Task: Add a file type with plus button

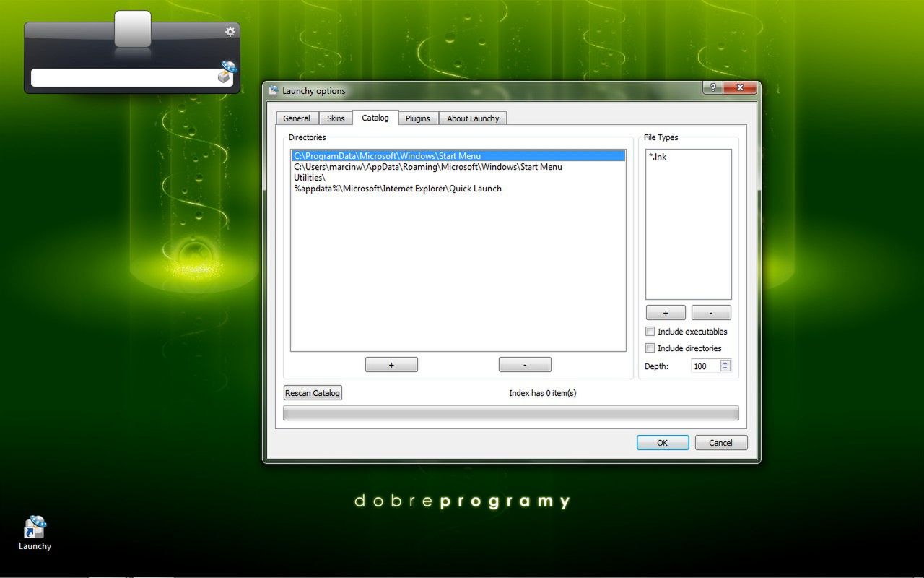Action: (665, 313)
